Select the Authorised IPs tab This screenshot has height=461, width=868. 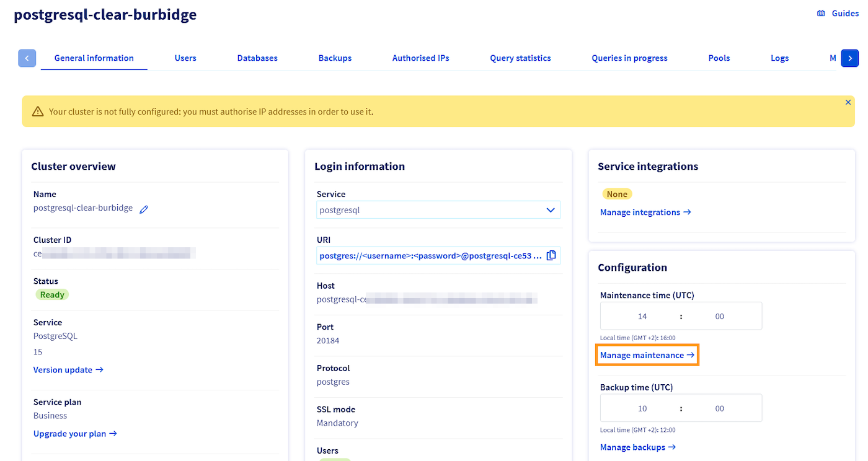(x=420, y=58)
